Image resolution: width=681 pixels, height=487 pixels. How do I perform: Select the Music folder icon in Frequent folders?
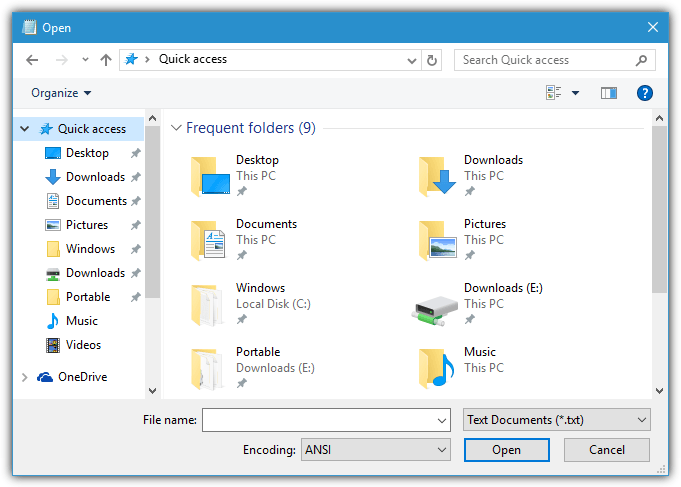coord(436,368)
